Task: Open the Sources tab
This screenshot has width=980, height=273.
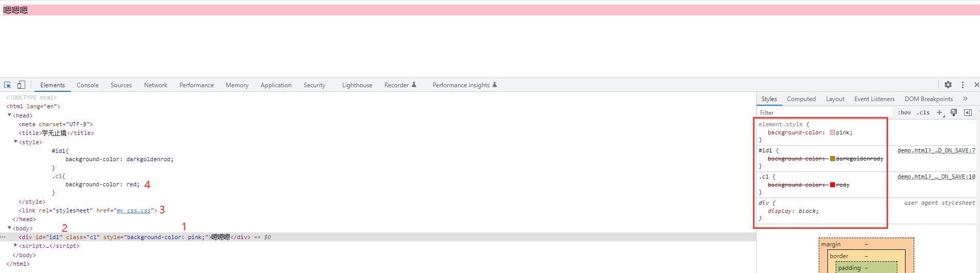Action: click(121, 85)
